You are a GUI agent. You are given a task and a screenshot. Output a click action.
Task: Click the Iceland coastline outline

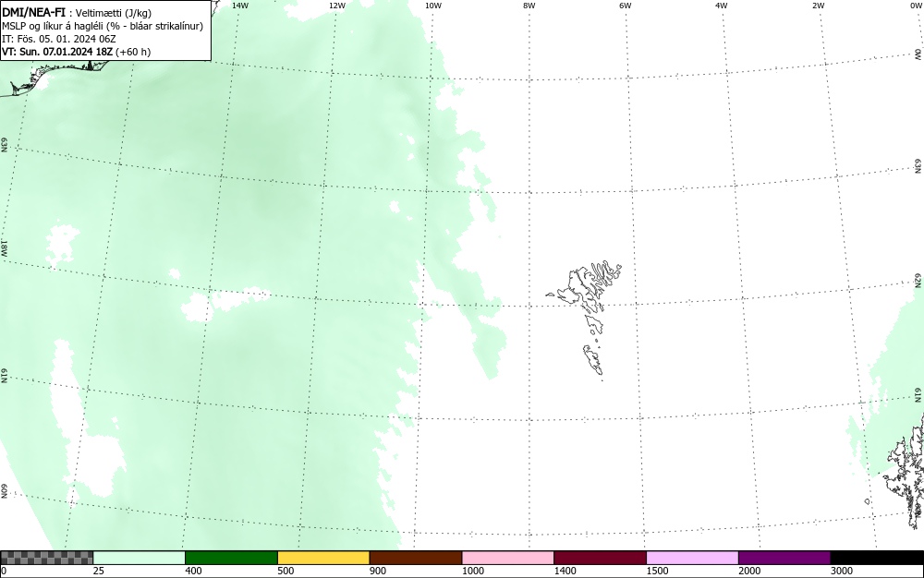pyautogui.click(x=56, y=77)
